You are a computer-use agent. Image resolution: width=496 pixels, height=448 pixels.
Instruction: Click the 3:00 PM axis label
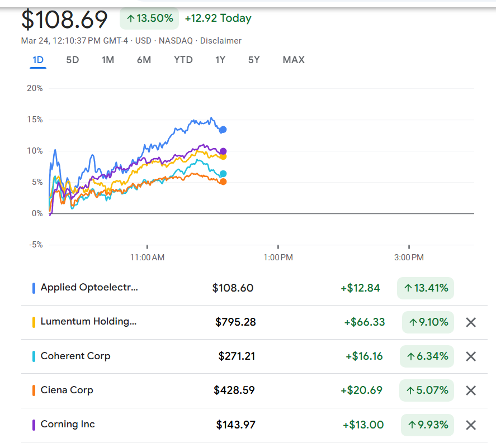(x=409, y=258)
